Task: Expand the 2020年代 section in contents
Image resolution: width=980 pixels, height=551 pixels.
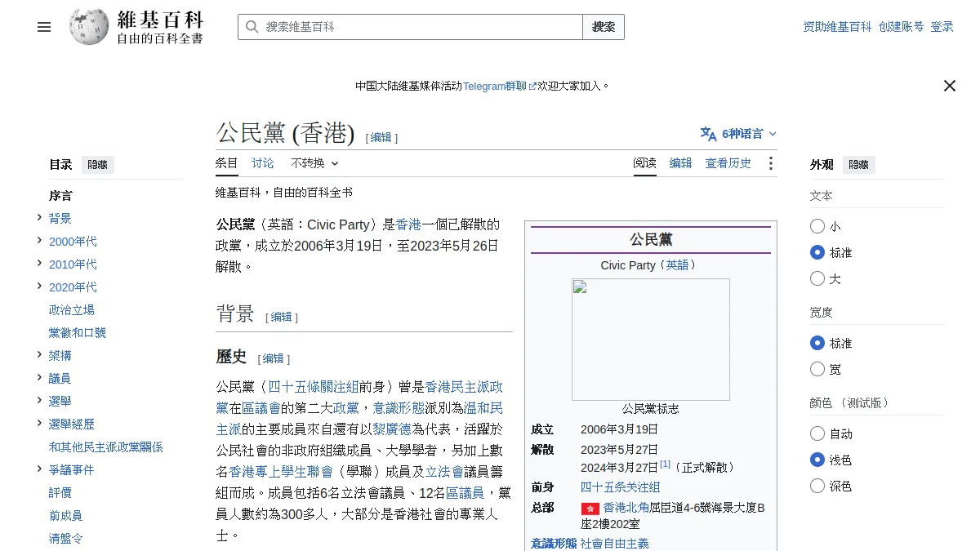Action: tap(39, 286)
